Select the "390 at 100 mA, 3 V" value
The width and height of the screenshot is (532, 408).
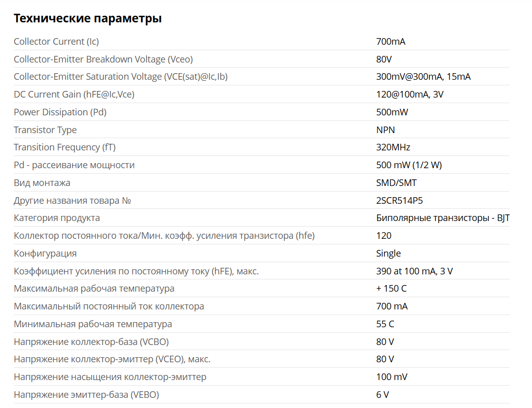click(x=414, y=271)
